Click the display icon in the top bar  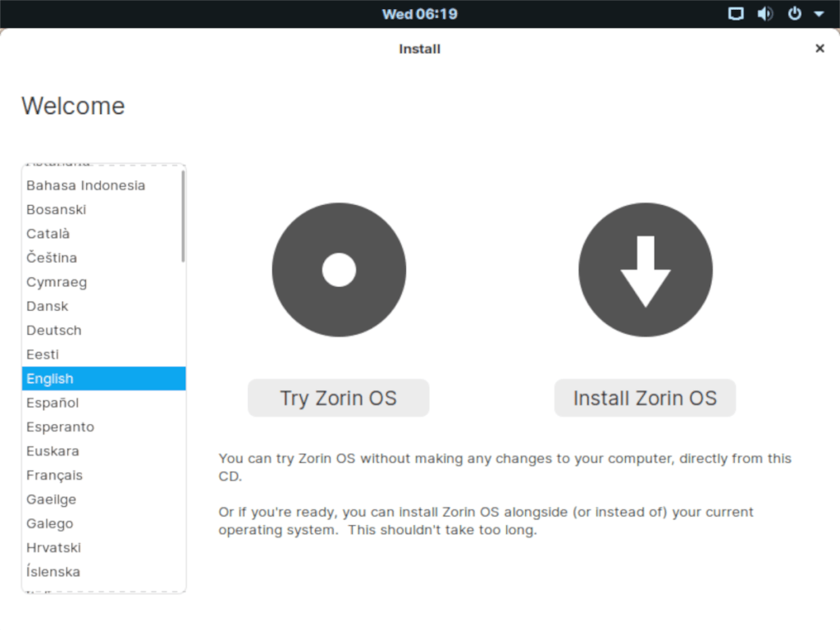click(x=736, y=13)
